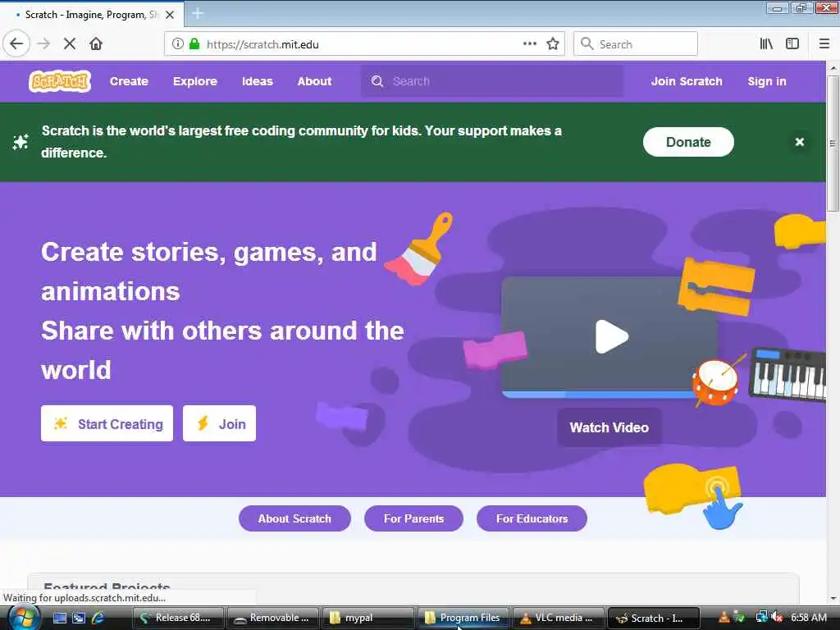Click the browser Forward arrow button
840x630 pixels.
(x=43, y=44)
